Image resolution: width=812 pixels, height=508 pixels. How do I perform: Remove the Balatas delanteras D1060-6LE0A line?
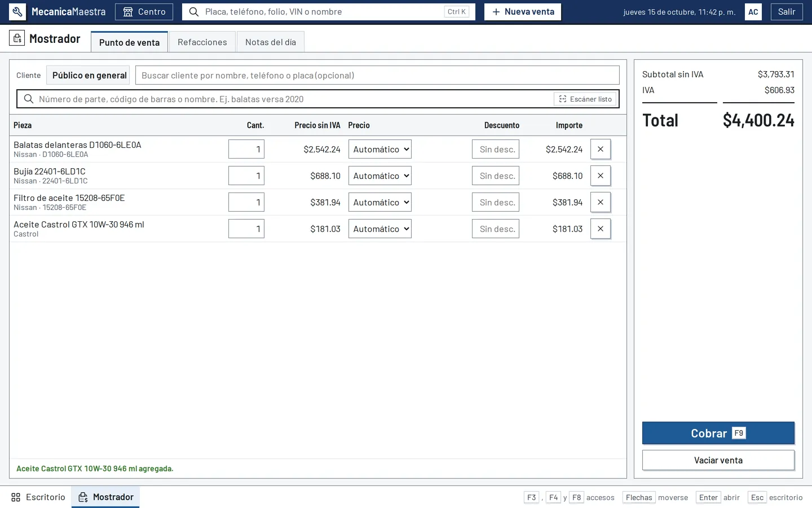tap(601, 149)
